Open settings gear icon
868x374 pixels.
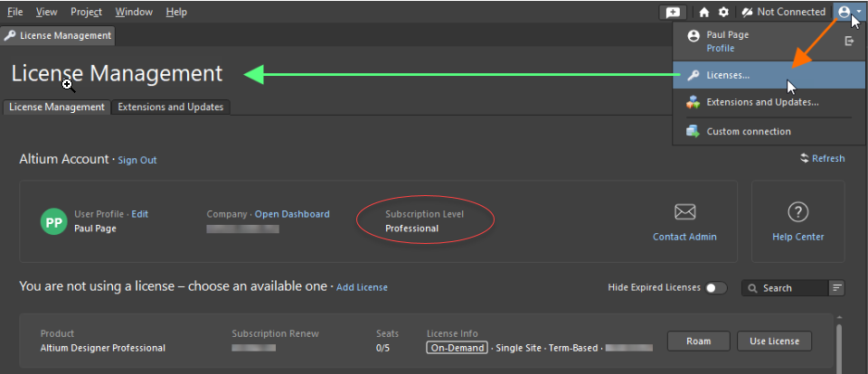pyautogui.click(x=723, y=12)
